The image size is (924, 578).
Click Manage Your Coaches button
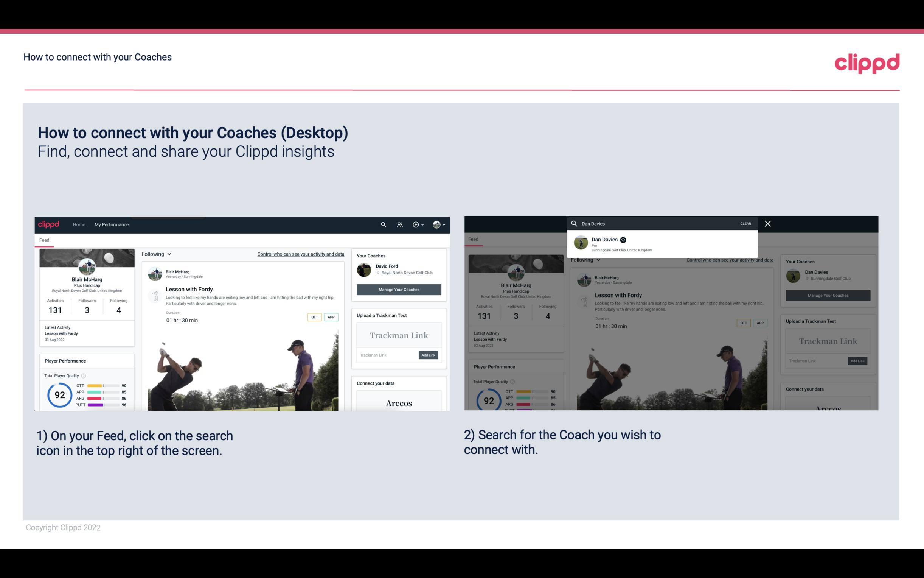(399, 289)
